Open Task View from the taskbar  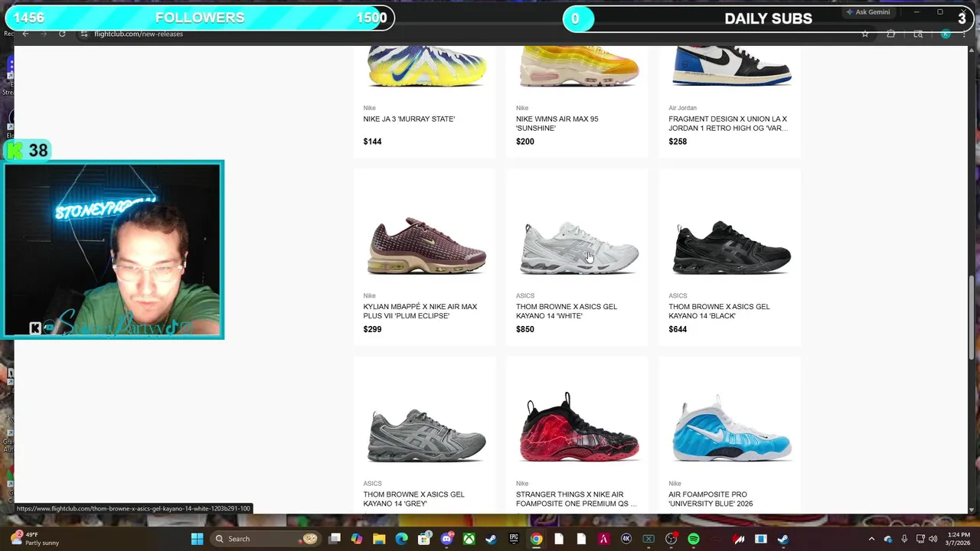pos(335,539)
